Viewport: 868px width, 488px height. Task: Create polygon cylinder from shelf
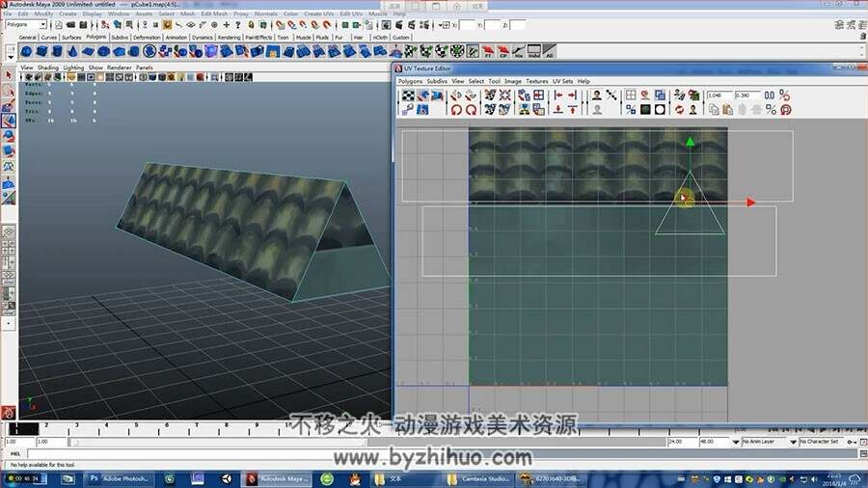click(57, 51)
